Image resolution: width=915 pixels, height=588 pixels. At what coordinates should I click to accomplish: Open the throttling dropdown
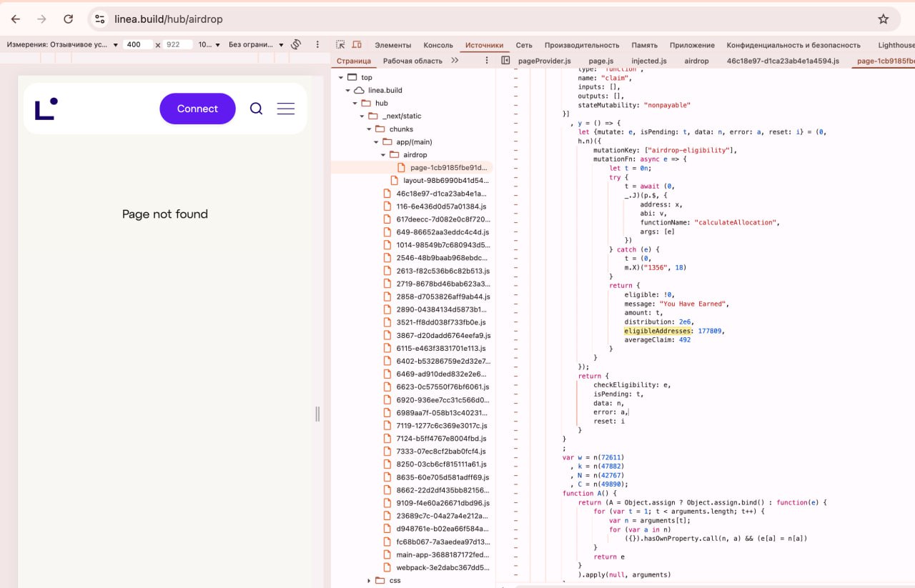tap(256, 44)
